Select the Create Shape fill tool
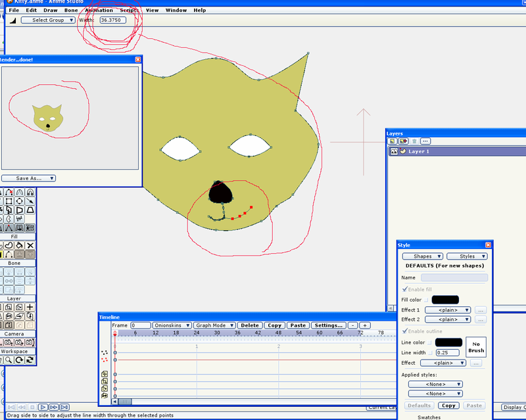Viewport: 526px width, 420px height. pos(9,246)
